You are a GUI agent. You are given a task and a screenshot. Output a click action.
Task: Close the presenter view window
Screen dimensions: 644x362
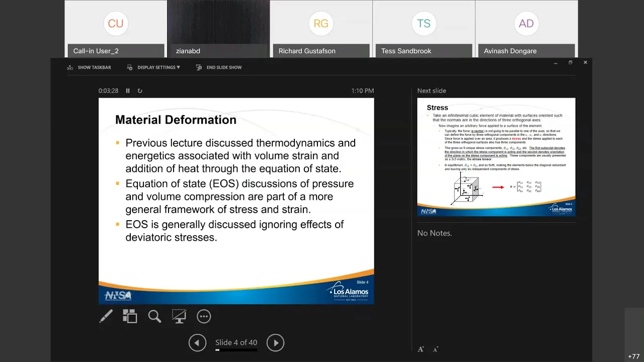585,63
